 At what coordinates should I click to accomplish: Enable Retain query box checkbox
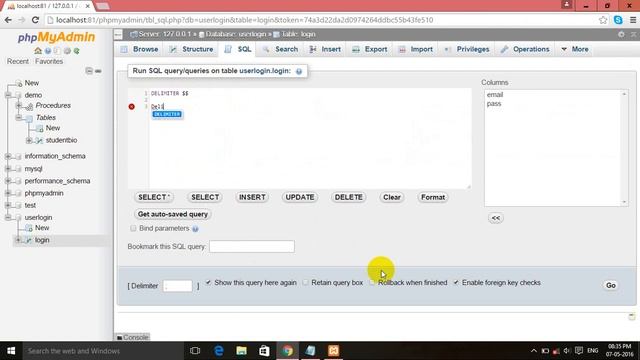pos(305,282)
